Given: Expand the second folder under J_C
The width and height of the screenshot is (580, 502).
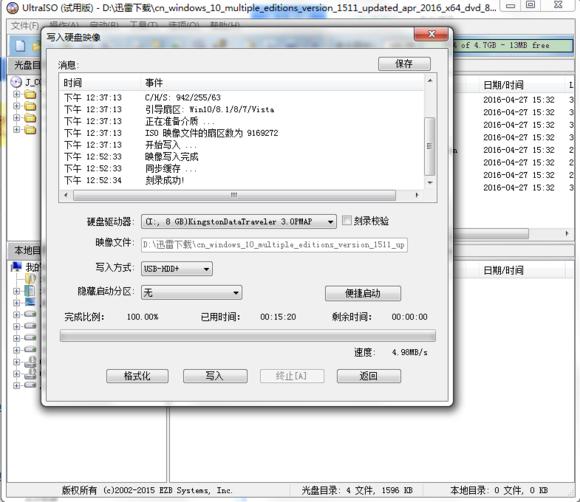Looking at the screenshot, I should 17,106.
